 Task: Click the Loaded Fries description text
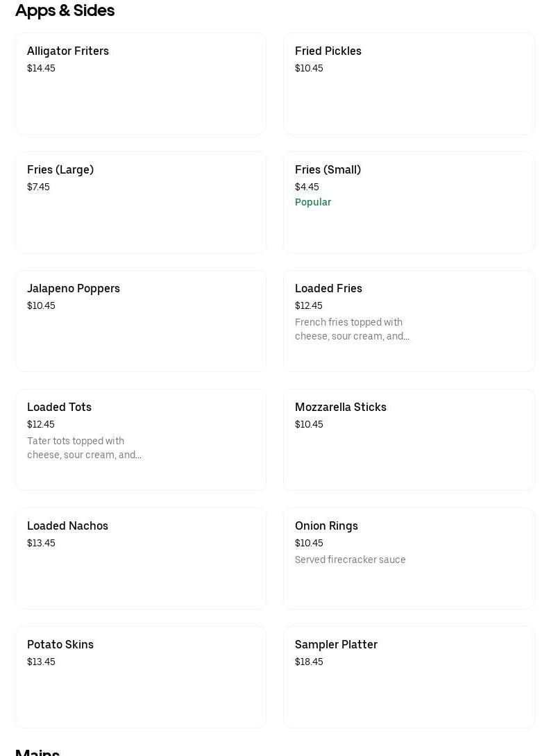click(x=352, y=329)
